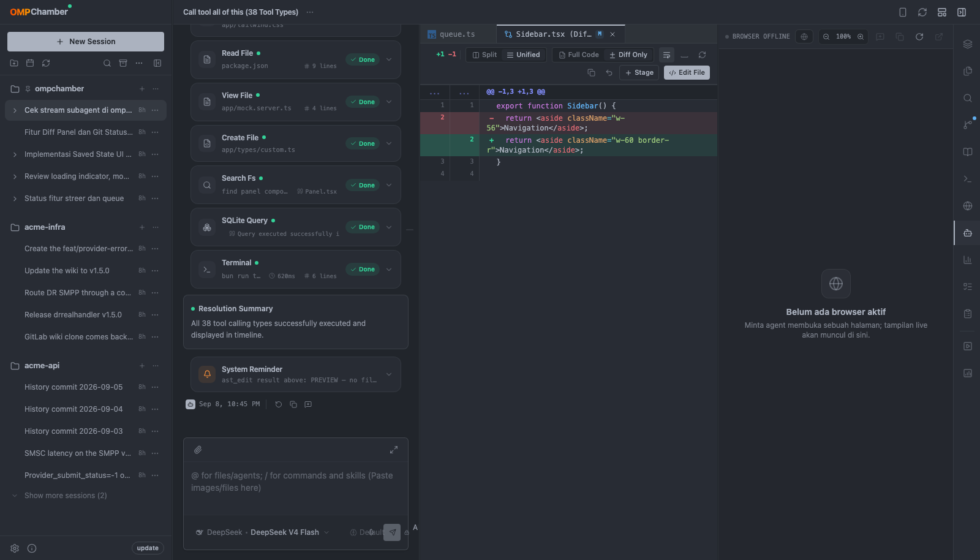Open the git branch icon in right sidebar

pos(968,125)
